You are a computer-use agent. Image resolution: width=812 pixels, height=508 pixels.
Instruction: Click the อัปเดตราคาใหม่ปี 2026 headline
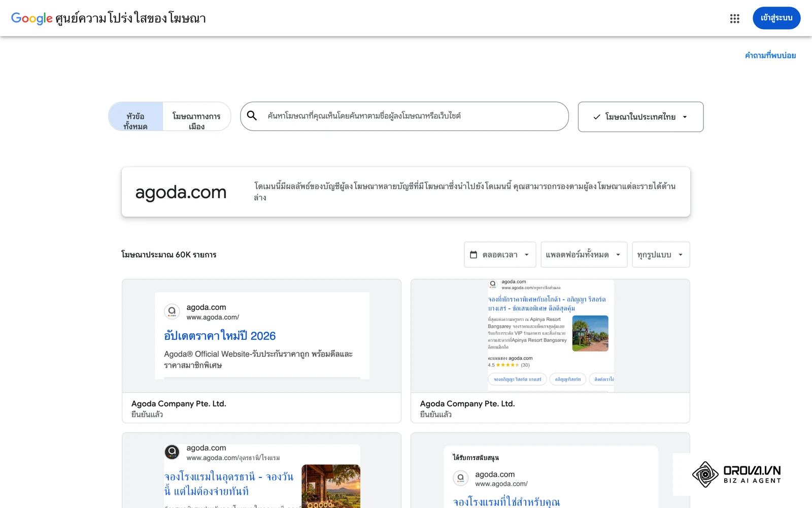(x=220, y=335)
